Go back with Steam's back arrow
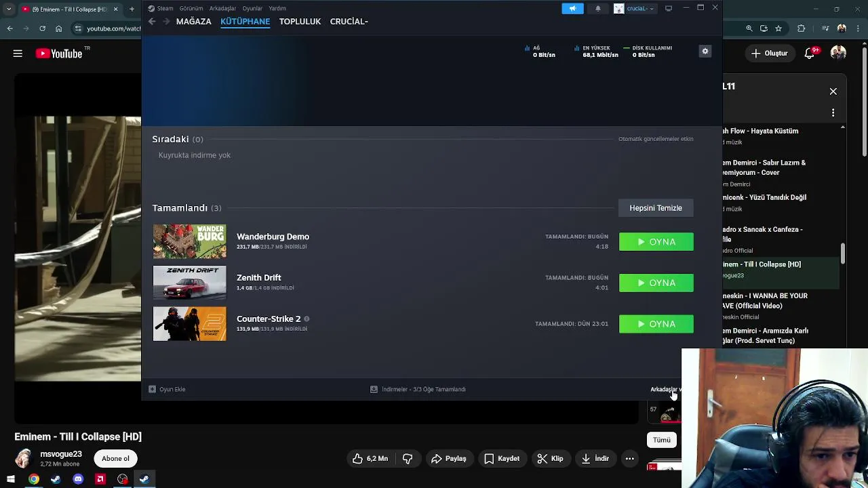 tap(152, 22)
